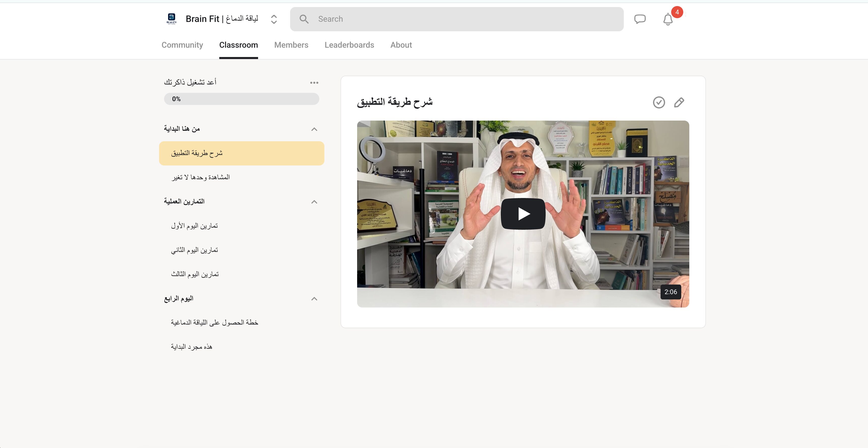Open lesson تمارين اليوم الثاني
The height and width of the screenshot is (448, 868).
[x=242, y=250]
